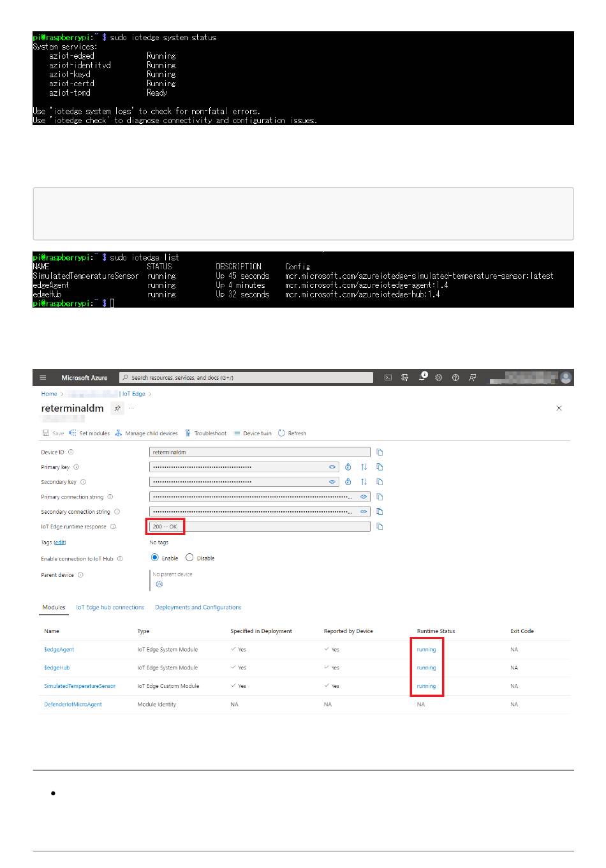606x868 pixels.
Task: Open the directories and subscriptions filter icon
Action: click(x=404, y=378)
